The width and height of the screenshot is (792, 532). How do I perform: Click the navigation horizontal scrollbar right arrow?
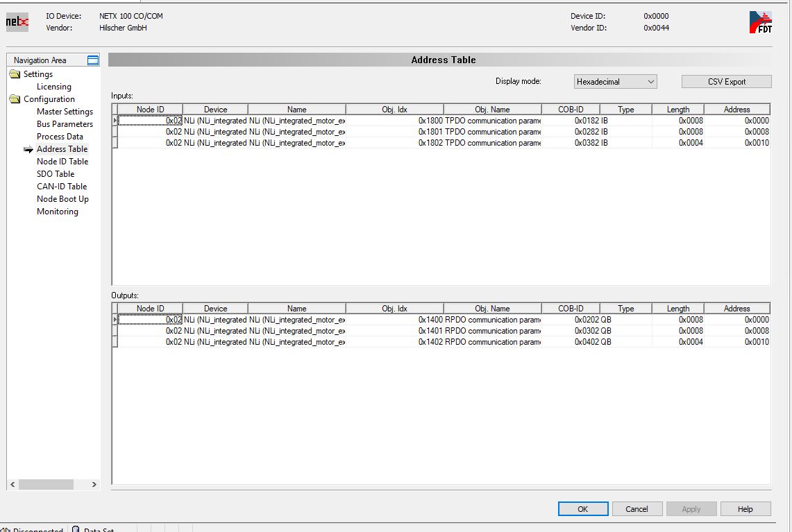point(94,485)
